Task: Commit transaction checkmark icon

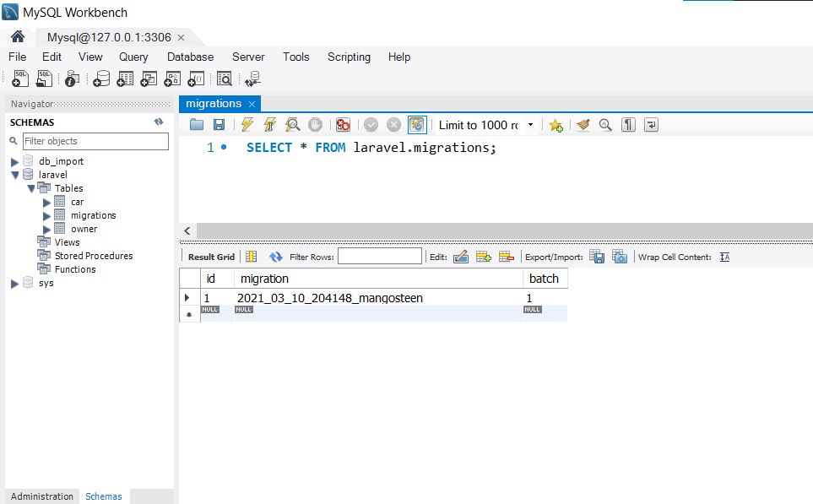Action: coord(371,124)
